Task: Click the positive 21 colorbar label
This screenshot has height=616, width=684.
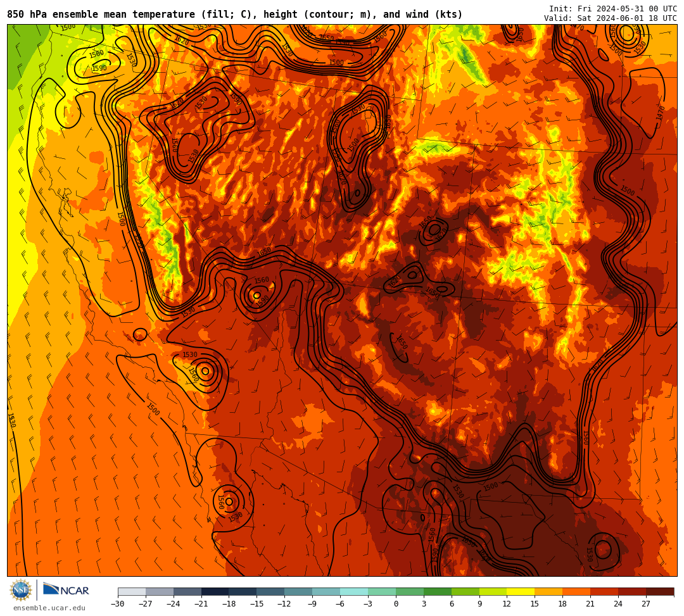Action: pos(591,604)
